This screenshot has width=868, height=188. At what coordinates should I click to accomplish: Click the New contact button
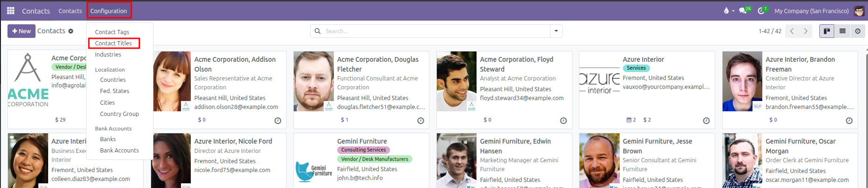pyautogui.click(x=22, y=31)
